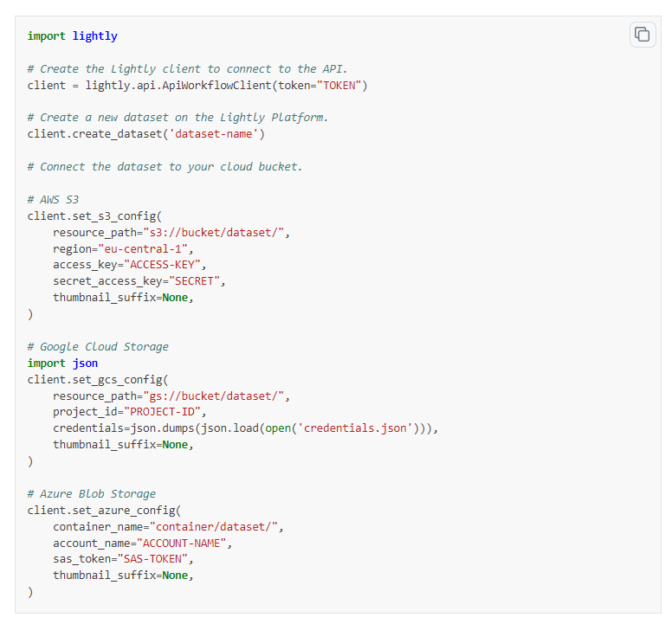The width and height of the screenshot is (672, 624).
Task: Click the client.create_dataset line
Action: [x=146, y=134]
